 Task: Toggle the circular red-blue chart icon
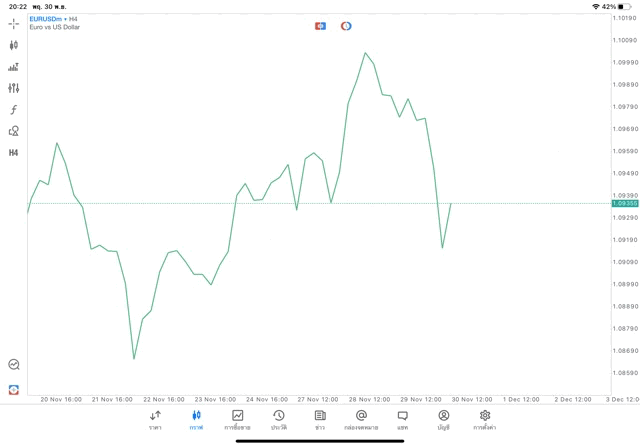(x=346, y=26)
